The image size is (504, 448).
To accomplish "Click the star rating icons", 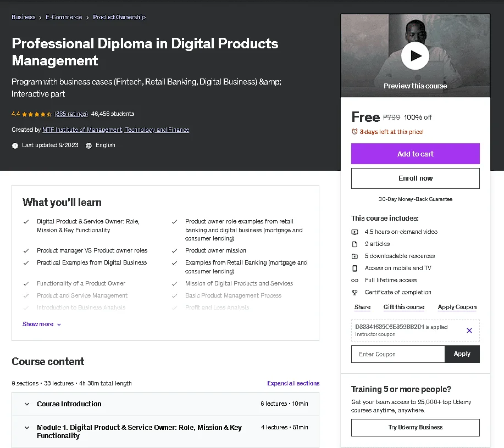I will tap(37, 114).
